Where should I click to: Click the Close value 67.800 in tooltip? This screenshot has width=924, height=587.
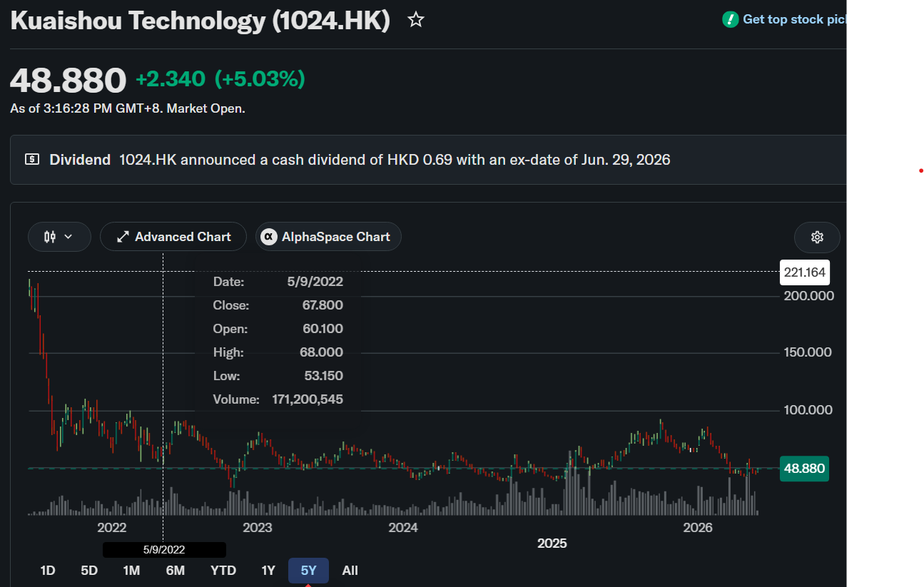pyautogui.click(x=323, y=305)
